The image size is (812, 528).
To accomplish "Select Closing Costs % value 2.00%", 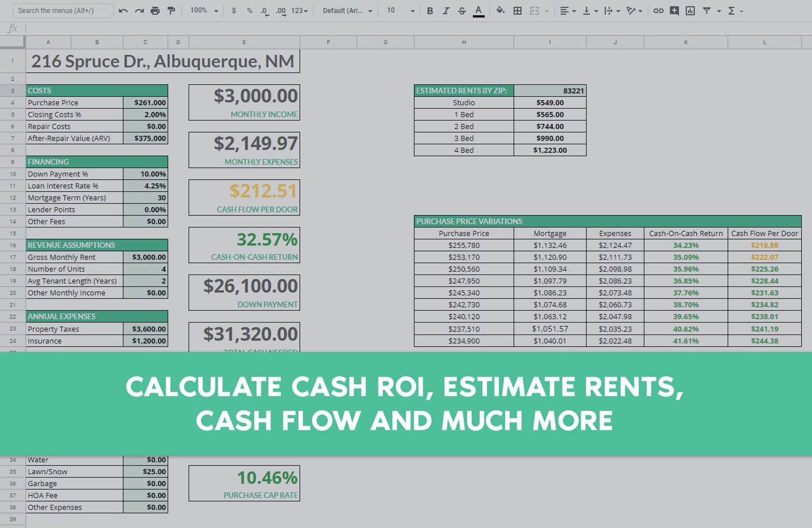I will pos(145,114).
